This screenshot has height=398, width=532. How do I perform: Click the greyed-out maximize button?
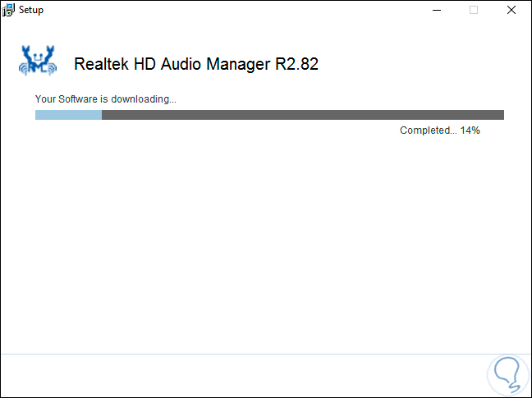[474, 10]
